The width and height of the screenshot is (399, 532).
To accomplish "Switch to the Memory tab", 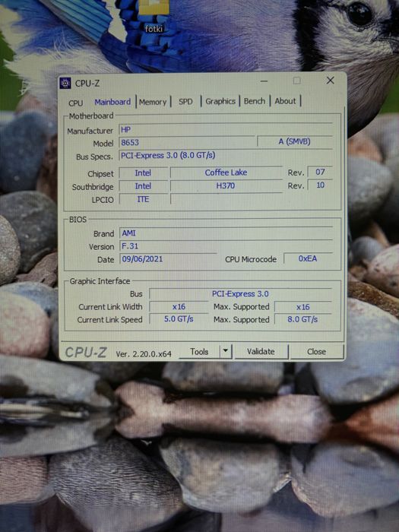I will pyautogui.click(x=153, y=102).
